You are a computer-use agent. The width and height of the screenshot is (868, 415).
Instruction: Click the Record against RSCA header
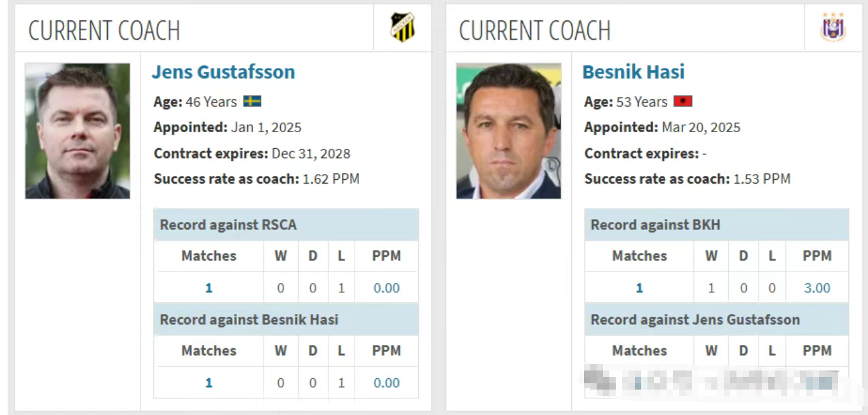(228, 225)
